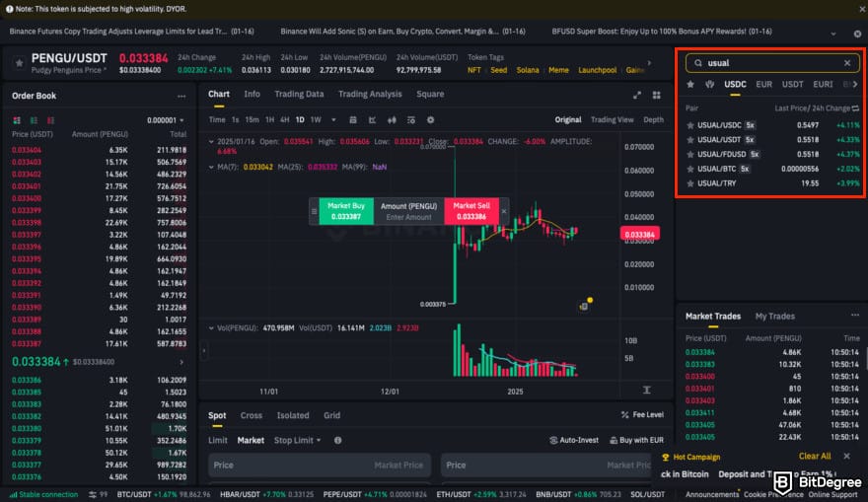Click Amount (PENGU) entry field in quick order
868x502 pixels.
408,211
